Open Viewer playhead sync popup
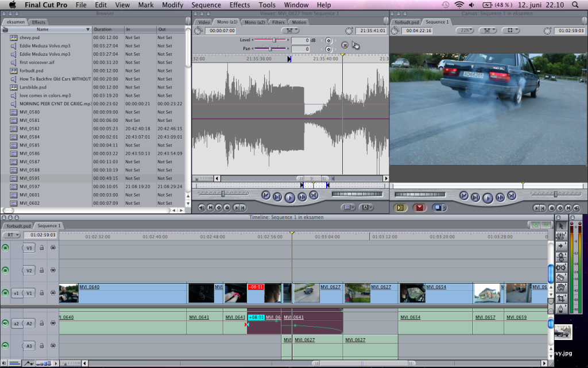 tap(290, 30)
